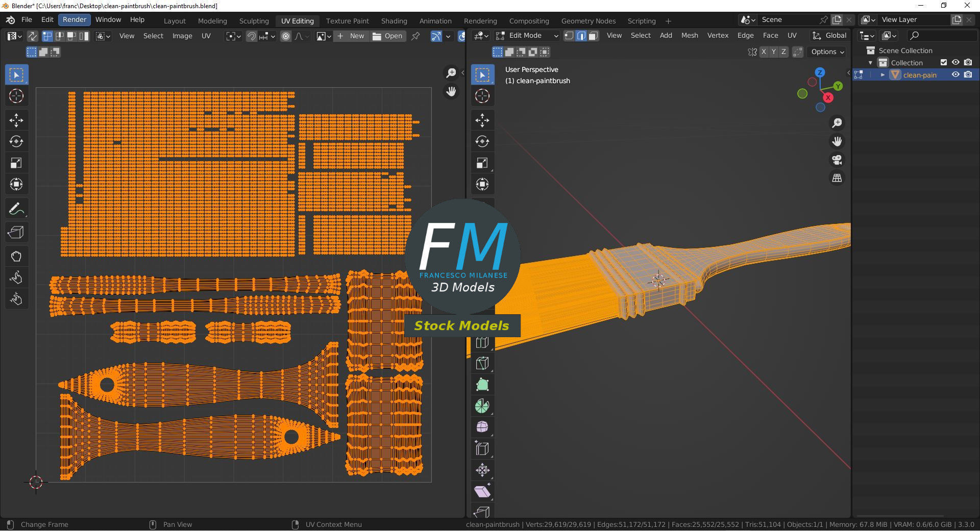This screenshot has height=531, width=980.
Task: Select Scene Collection row in outliner
Action: [x=916, y=50]
